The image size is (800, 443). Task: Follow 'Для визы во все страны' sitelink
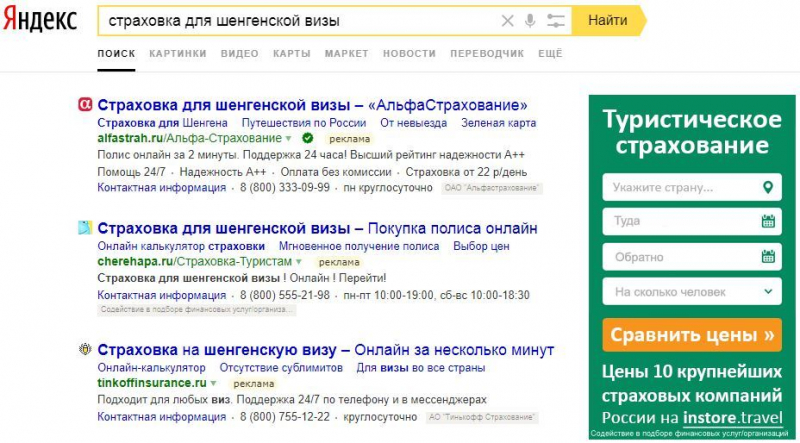pos(421,368)
